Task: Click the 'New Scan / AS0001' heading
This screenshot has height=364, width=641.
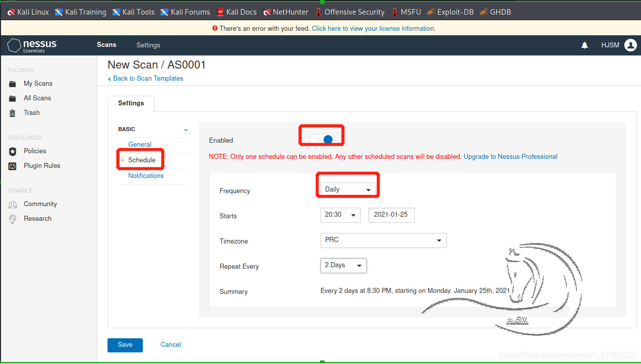Action: point(157,65)
